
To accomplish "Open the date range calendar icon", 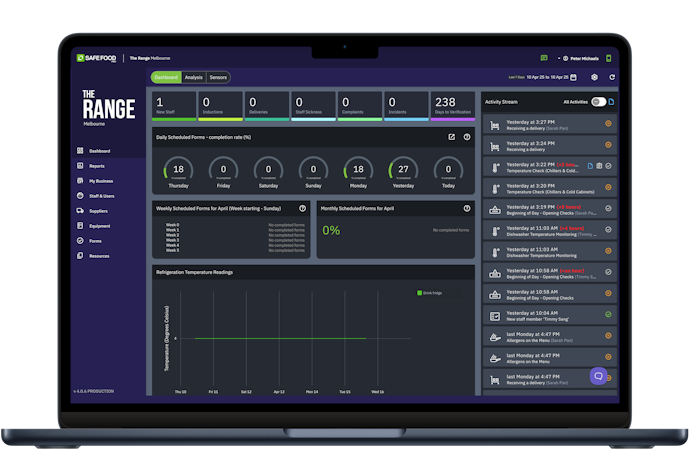I will pyautogui.click(x=573, y=77).
